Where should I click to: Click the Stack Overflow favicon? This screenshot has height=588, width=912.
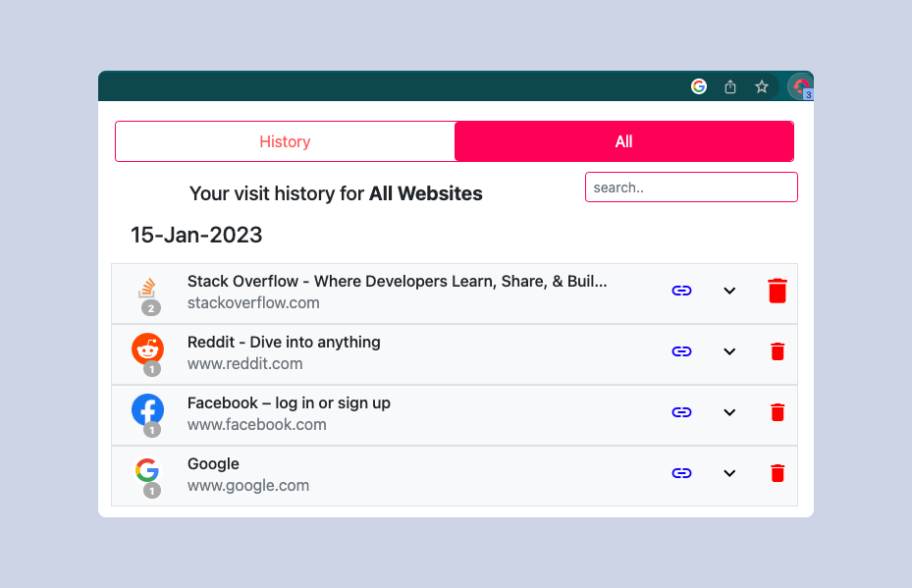coord(147,289)
